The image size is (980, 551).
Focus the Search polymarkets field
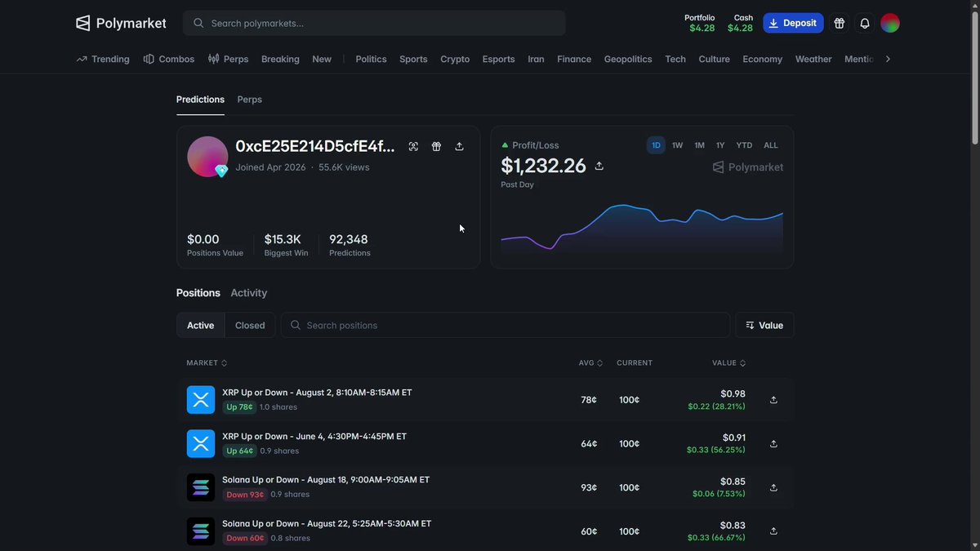[374, 23]
